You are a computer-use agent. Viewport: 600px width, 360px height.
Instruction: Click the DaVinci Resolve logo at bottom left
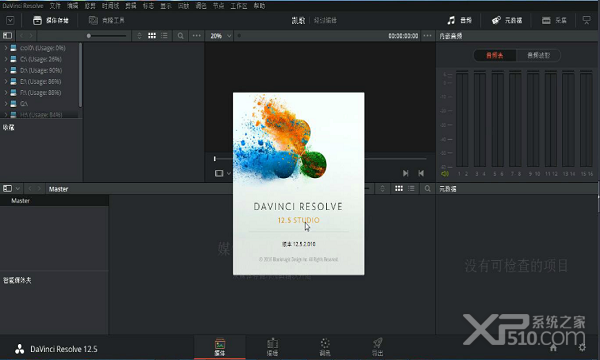pos(20,349)
